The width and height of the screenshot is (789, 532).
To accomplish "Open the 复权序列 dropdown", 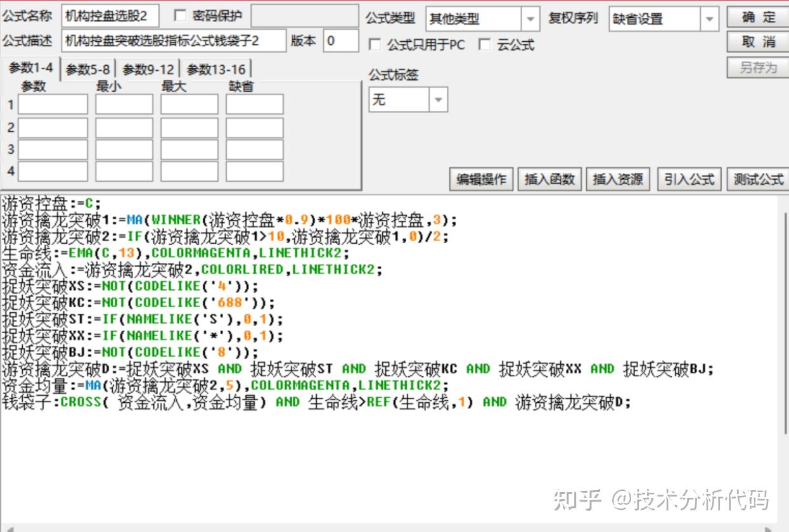I will 664,19.
